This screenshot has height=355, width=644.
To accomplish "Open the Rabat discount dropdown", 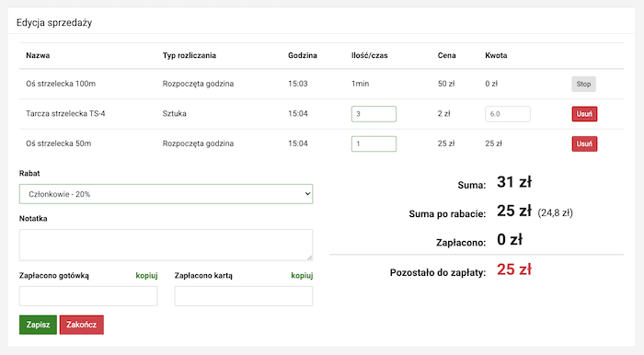I will click(x=166, y=194).
